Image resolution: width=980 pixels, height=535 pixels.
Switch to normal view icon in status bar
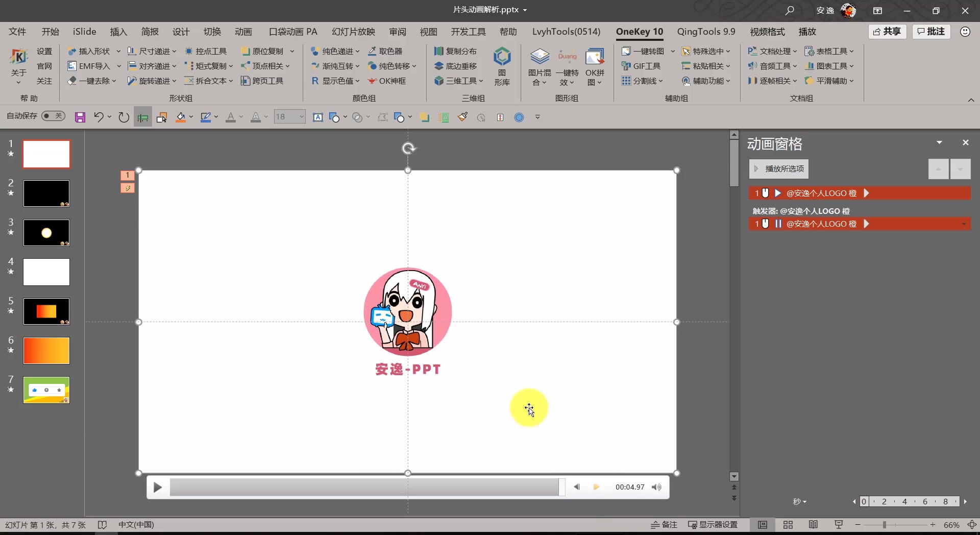coord(763,525)
